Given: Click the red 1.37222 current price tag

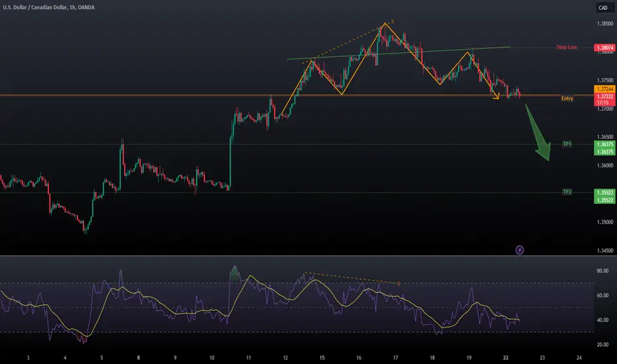Looking at the screenshot, I should pyautogui.click(x=604, y=96).
